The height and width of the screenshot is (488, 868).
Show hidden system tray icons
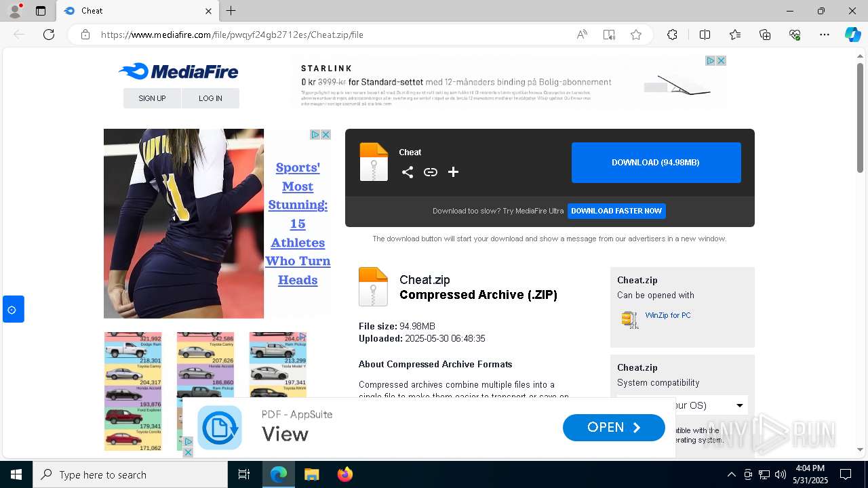pos(731,474)
